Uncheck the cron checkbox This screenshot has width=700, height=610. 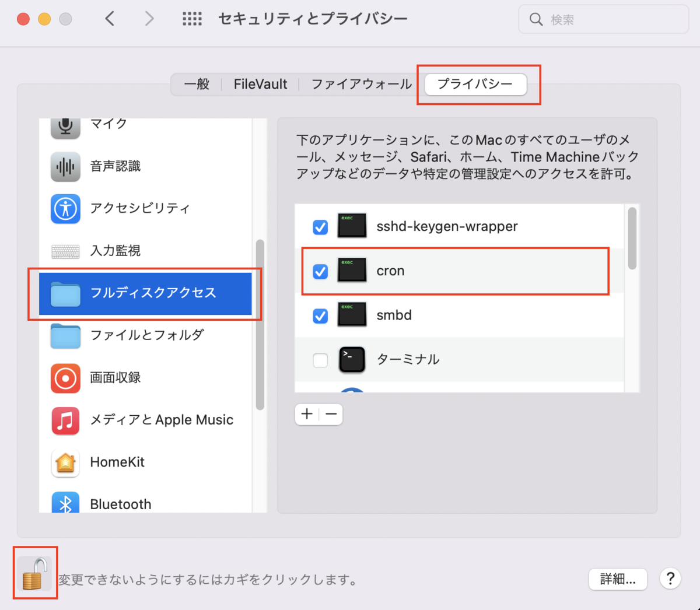point(320,271)
